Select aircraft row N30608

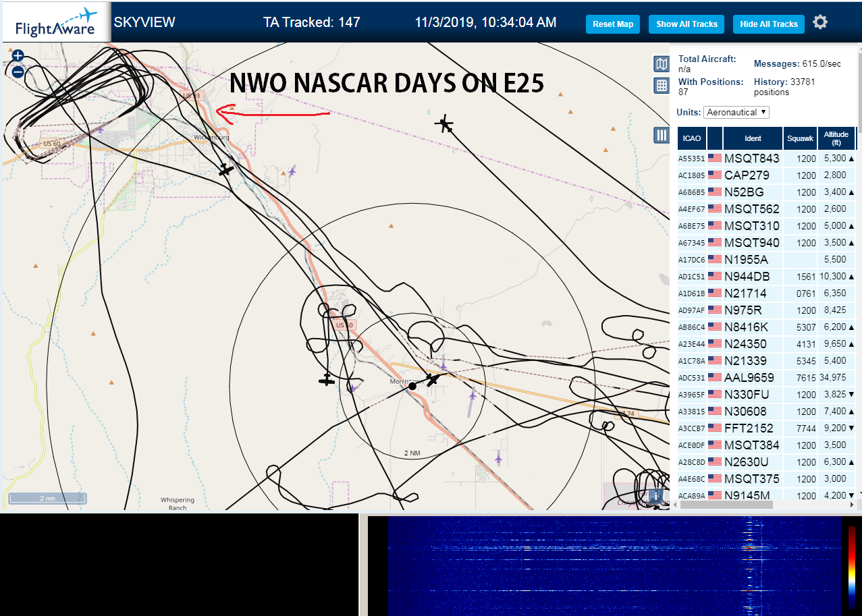click(x=767, y=412)
